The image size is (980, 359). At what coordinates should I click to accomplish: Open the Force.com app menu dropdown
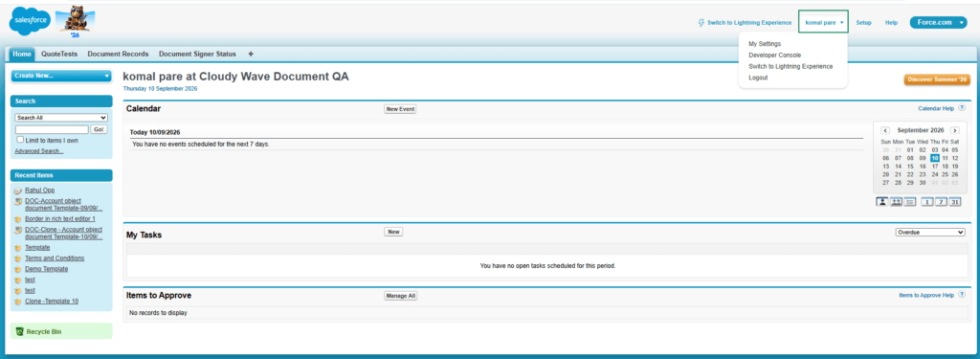[938, 23]
